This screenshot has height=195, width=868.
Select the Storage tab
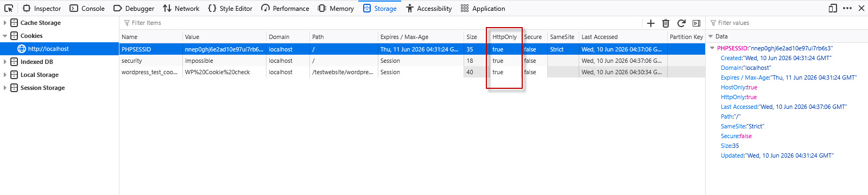379,8
